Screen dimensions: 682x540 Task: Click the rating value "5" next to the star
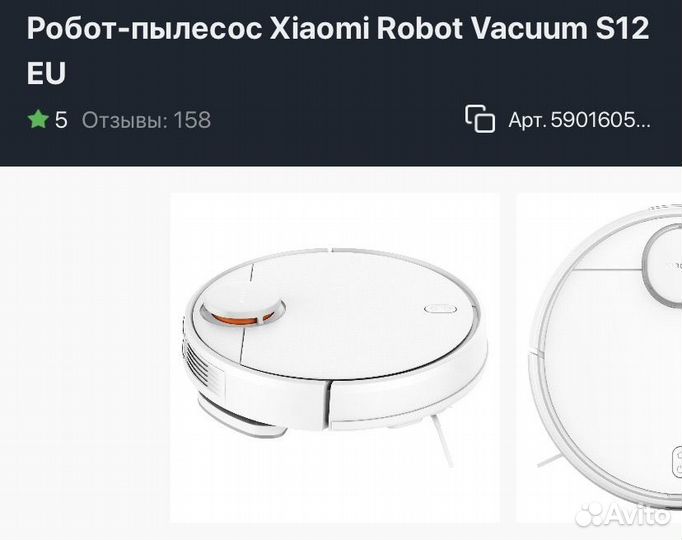click(61, 120)
